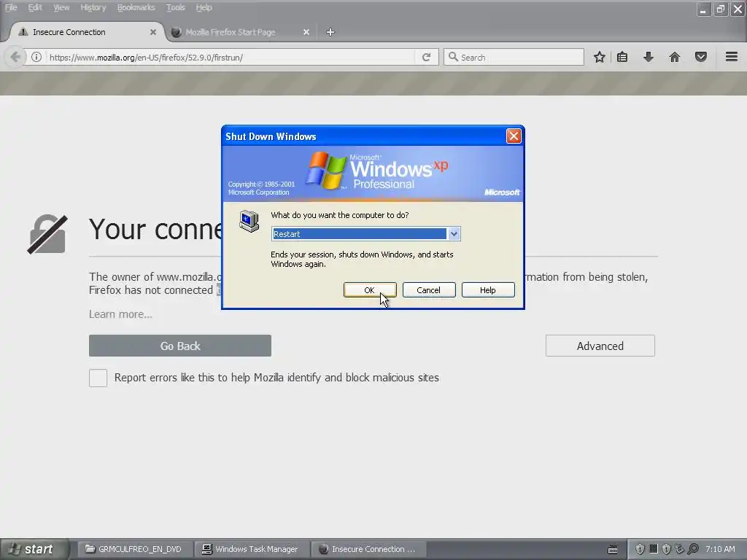Open the Bookmarks menu

pos(136,7)
